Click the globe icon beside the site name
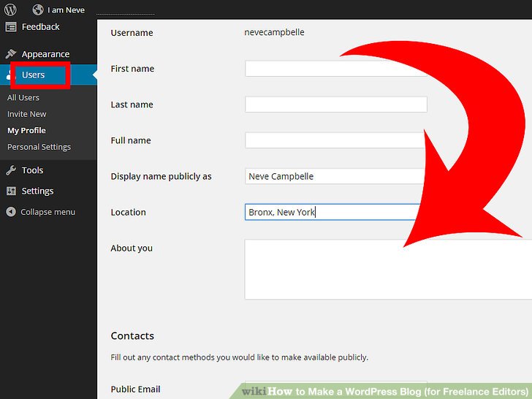 (38, 9)
